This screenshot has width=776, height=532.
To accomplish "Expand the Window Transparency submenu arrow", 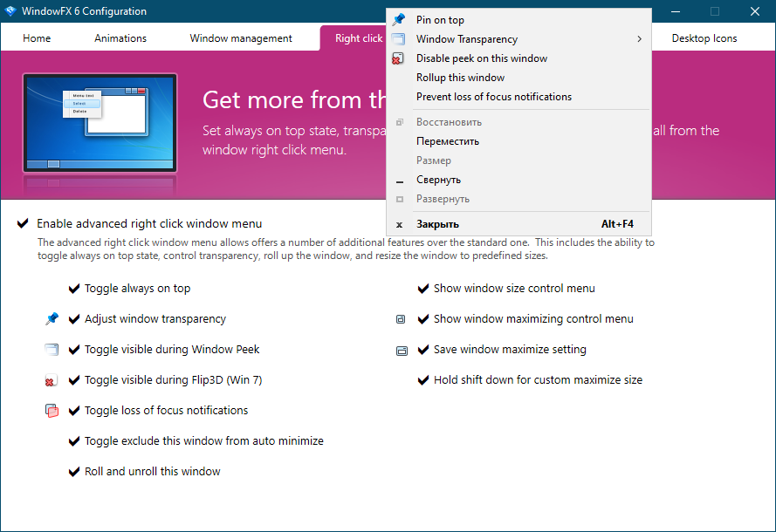I will point(640,39).
